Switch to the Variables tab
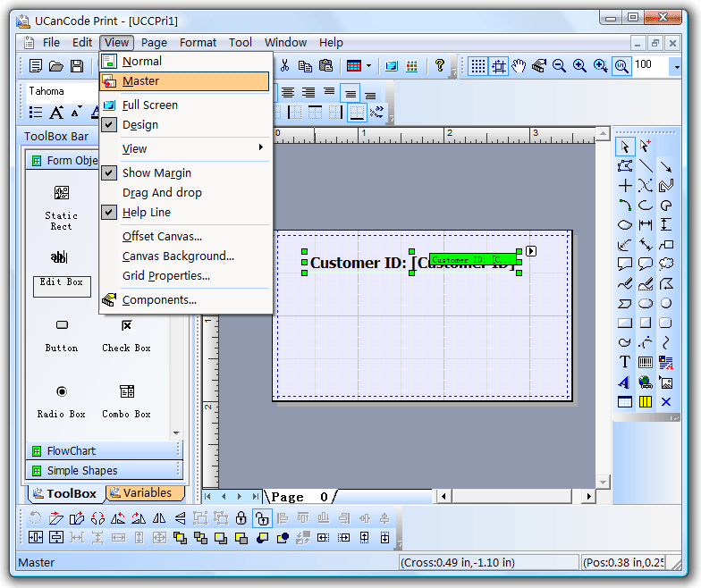The image size is (701, 588). coord(145,493)
